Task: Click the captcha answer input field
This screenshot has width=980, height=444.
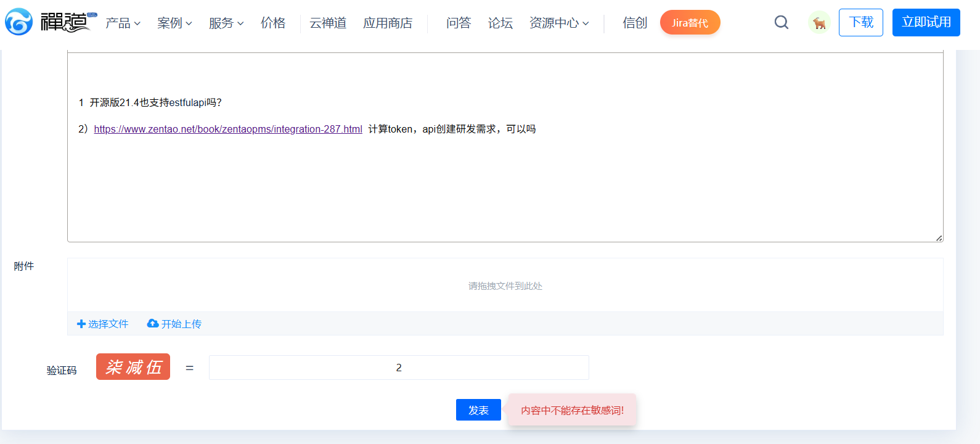Action: tap(399, 368)
